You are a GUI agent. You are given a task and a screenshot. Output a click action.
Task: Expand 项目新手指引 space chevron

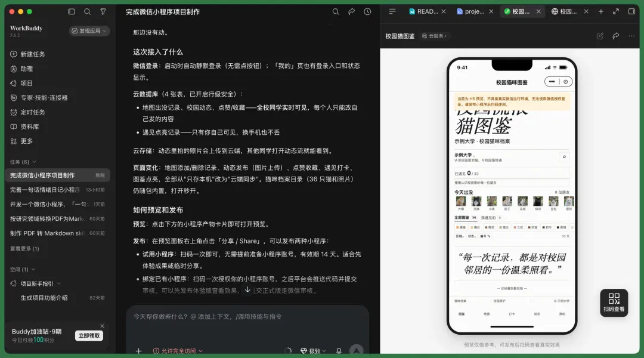coord(58,283)
